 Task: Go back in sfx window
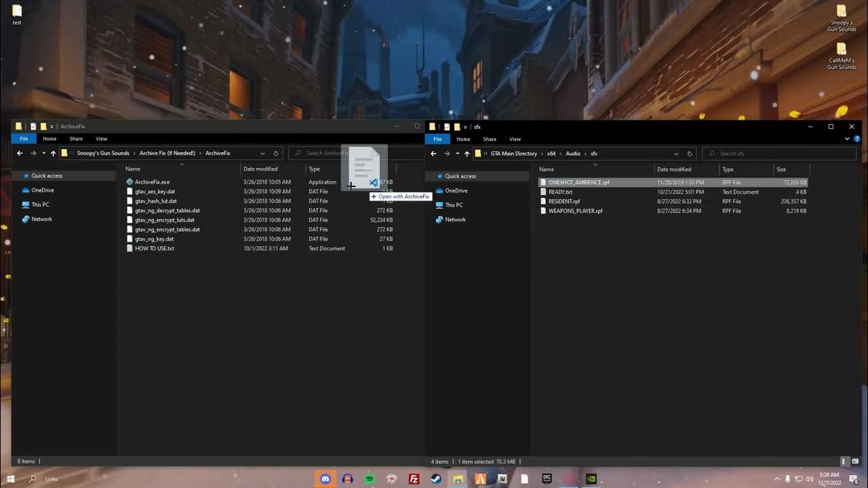click(x=433, y=154)
